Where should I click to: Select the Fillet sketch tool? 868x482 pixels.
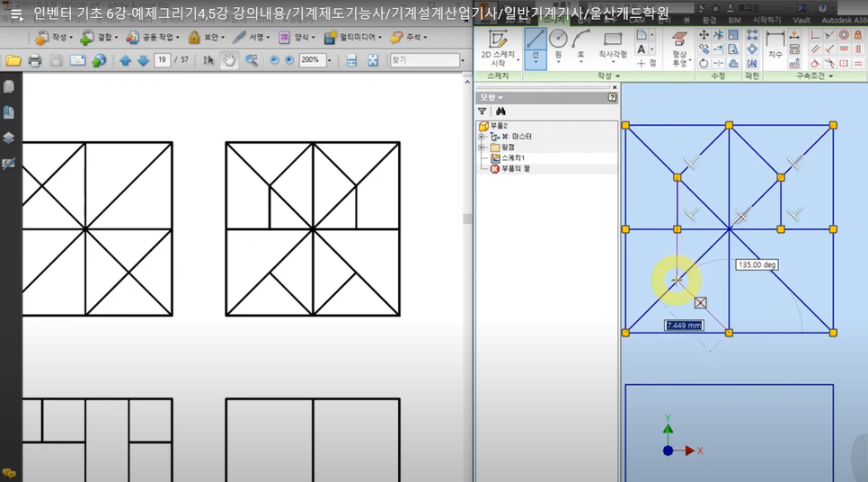pos(641,35)
